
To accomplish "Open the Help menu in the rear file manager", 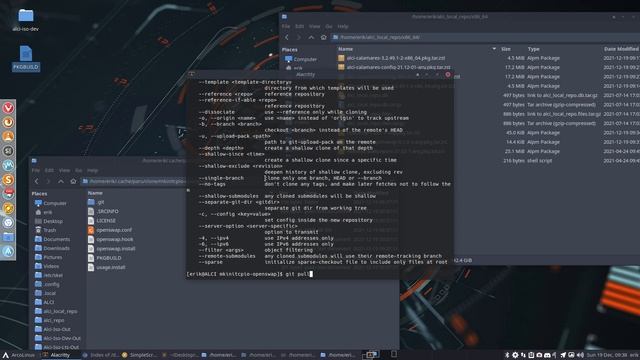I will (x=343, y=26).
